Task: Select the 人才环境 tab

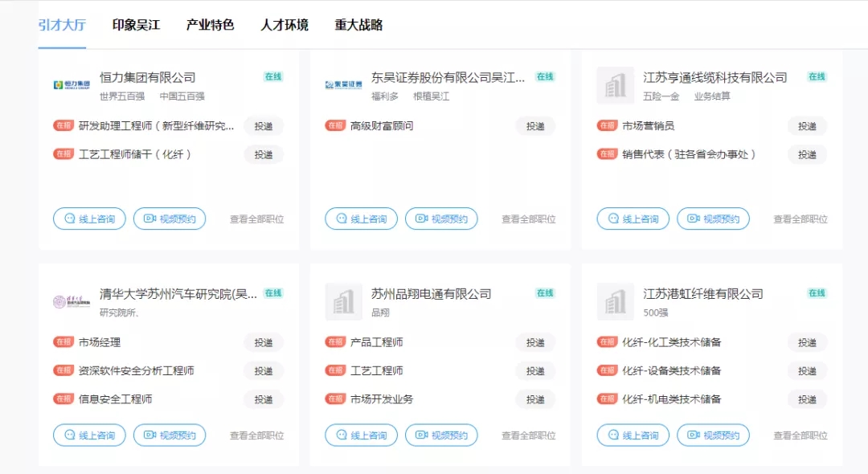Action: (x=284, y=25)
